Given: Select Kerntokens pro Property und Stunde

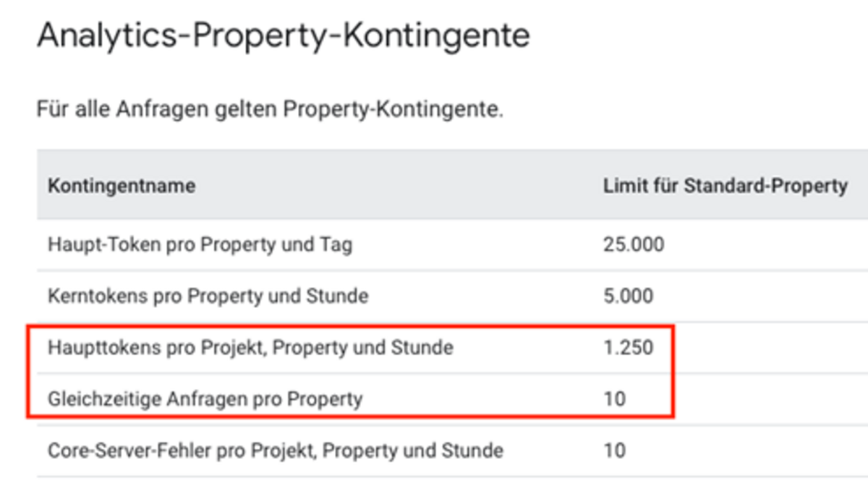Looking at the screenshot, I should pyautogui.click(x=208, y=296).
